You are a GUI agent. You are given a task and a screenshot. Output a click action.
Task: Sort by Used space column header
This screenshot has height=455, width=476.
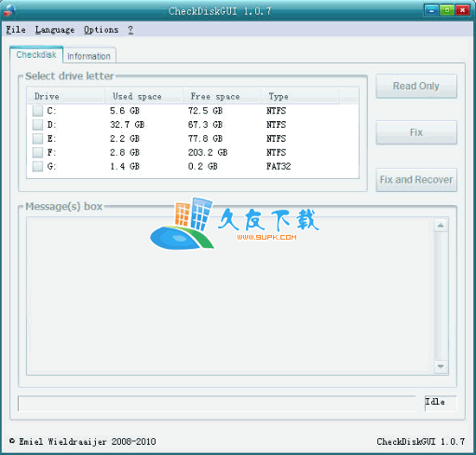point(143,96)
